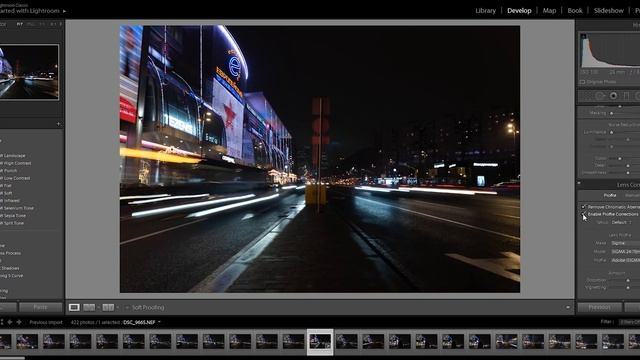Image resolution: width=640 pixels, height=360 pixels.
Task: Switch to Before/After Y|Y view
Action: [89, 307]
